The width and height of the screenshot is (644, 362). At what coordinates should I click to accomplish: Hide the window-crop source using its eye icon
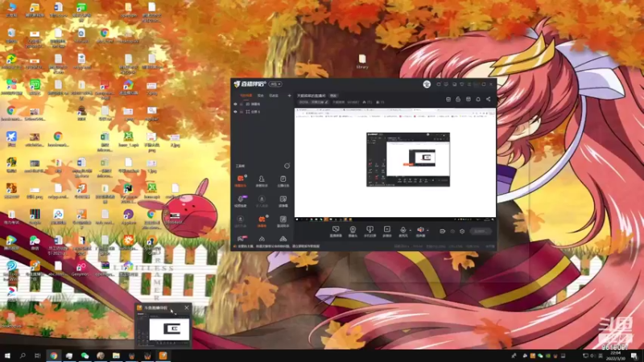pos(235,112)
